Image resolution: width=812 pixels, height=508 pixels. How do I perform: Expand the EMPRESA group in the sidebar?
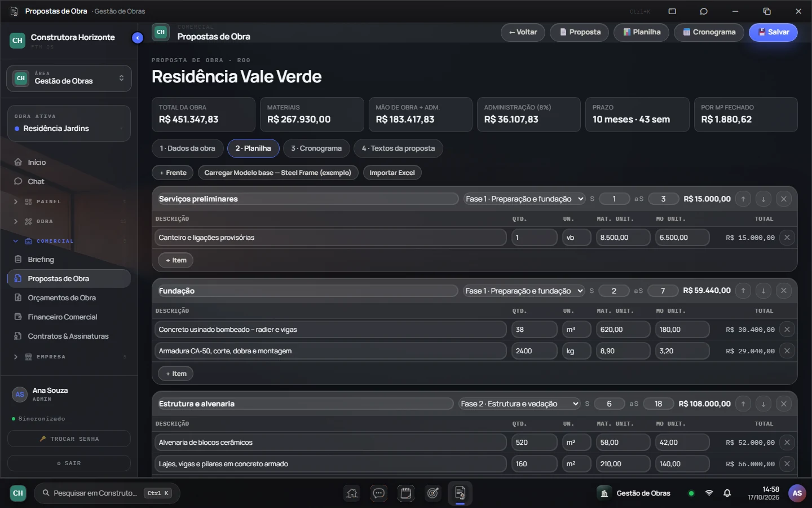tap(69, 357)
